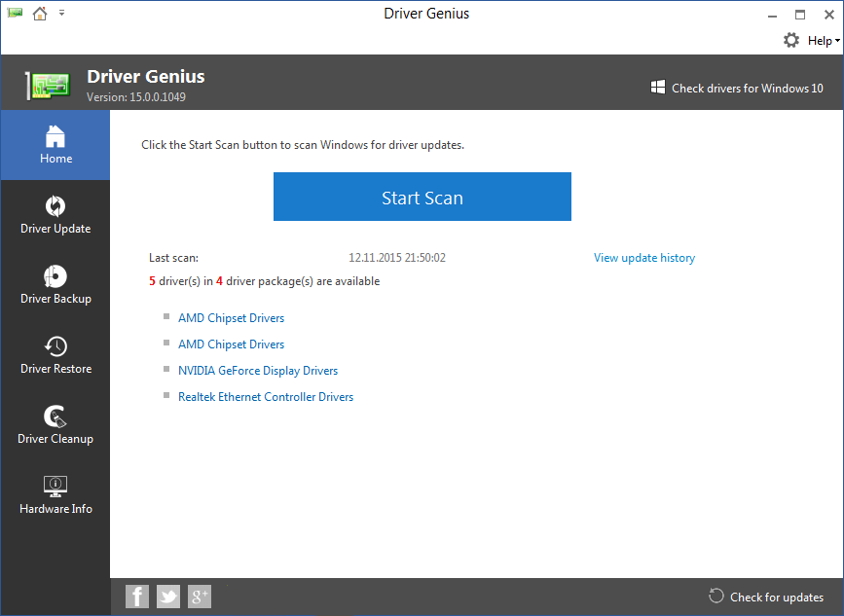Click the Driver Genius circuit board logo
Image resolution: width=844 pixels, height=616 pixels.
49,86
